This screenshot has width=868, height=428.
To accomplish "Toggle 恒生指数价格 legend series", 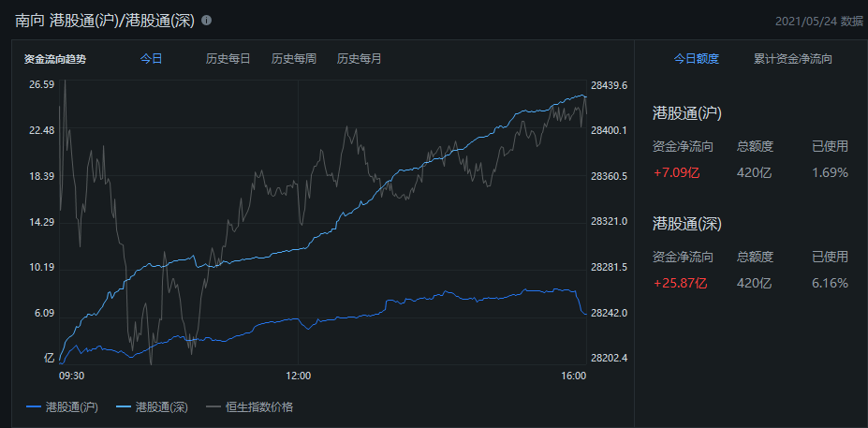I will click(250, 407).
